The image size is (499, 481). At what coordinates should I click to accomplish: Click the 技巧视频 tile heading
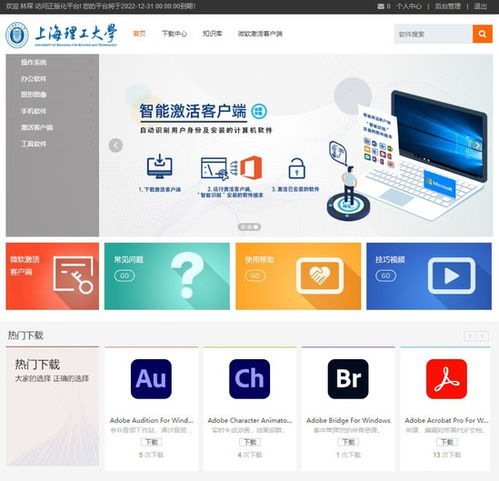pyautogui.click(x=390, y=259)
